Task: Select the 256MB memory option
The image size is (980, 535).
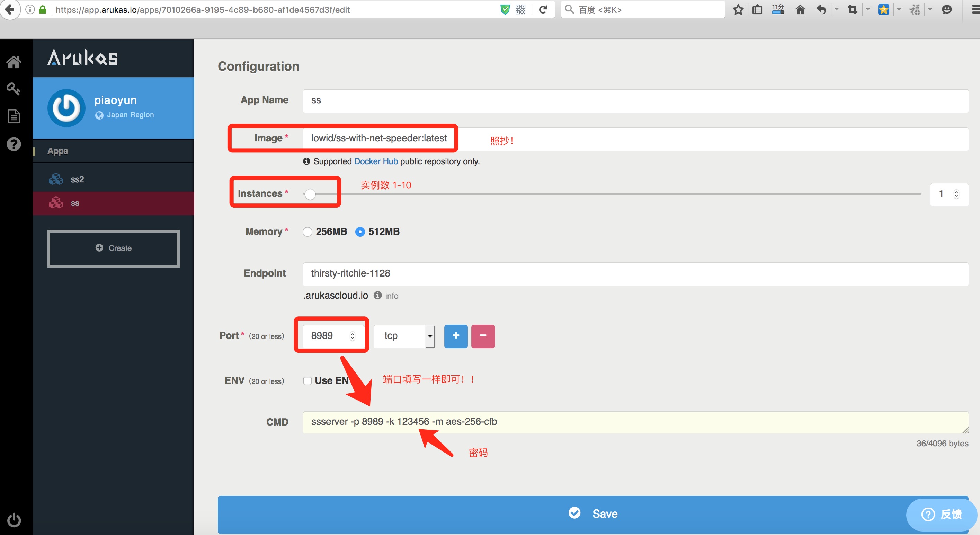Action: pos(307,231)
